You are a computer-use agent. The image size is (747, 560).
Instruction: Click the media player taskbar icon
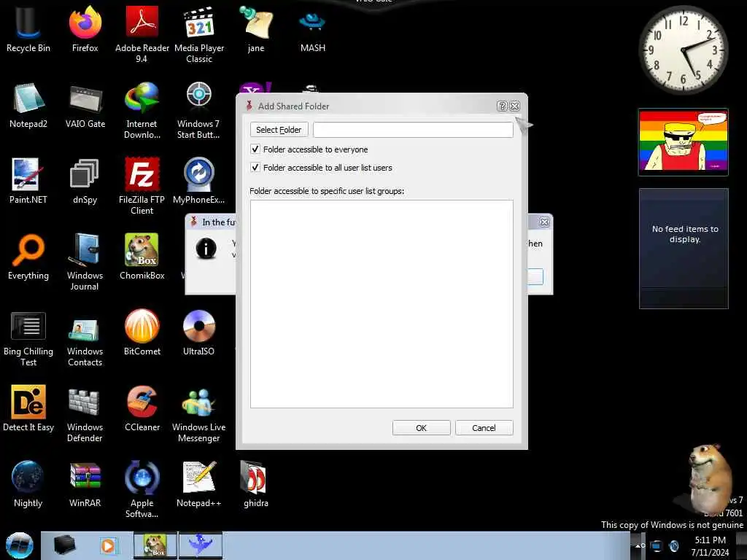point(108,545)
